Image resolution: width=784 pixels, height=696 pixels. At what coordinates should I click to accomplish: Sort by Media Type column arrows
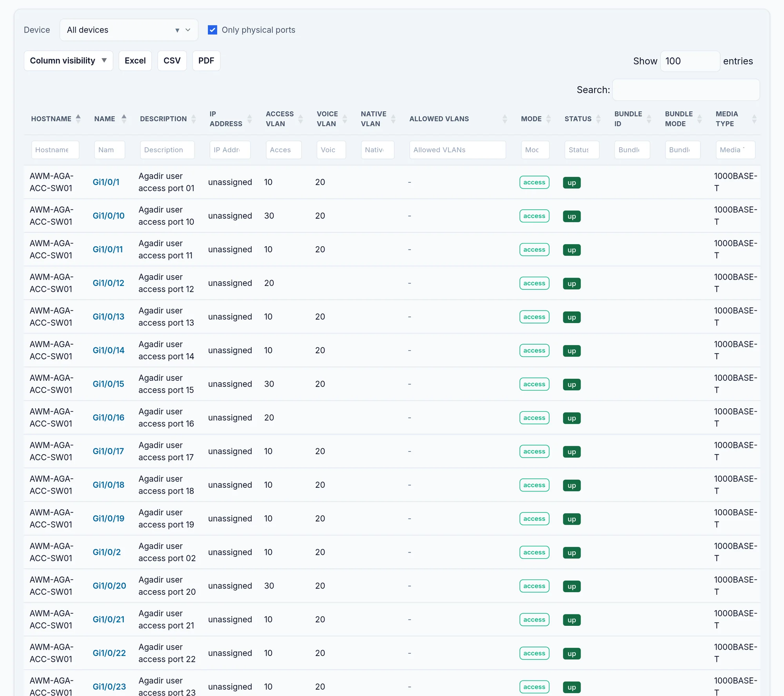click(754, 119)
